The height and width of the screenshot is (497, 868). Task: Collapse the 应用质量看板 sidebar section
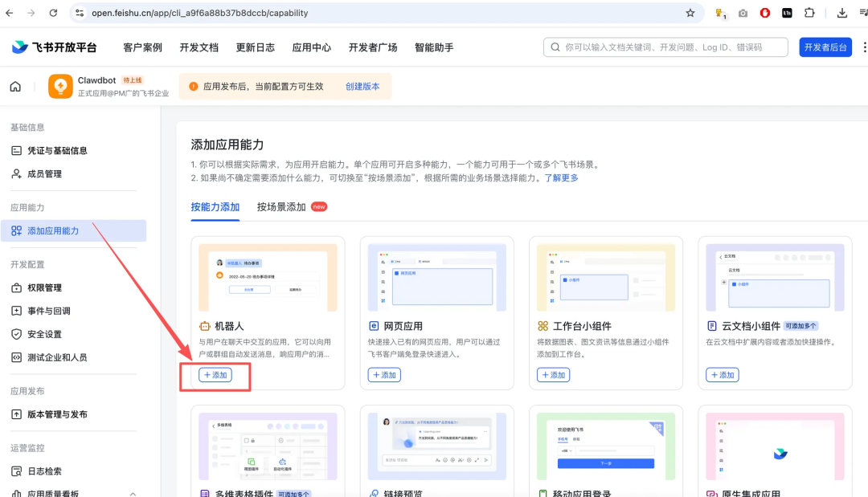[x=133, y=493]
